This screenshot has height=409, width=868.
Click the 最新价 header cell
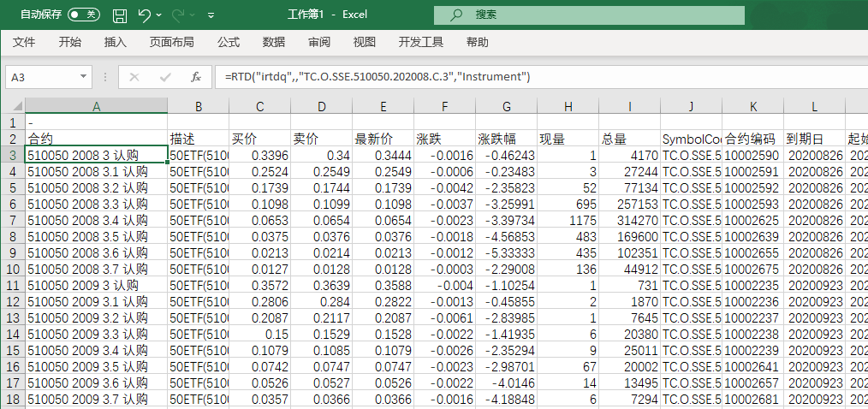[383, 139]
